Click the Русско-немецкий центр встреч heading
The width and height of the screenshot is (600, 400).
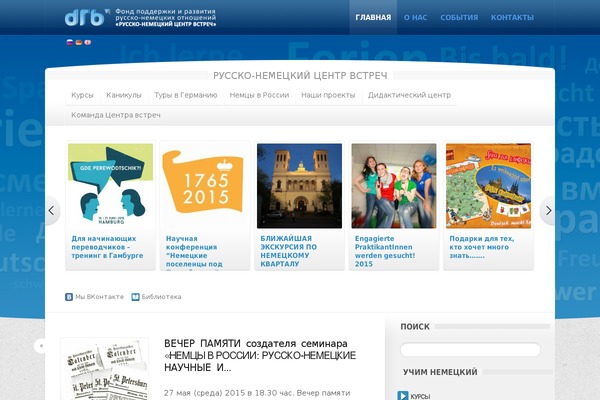point(300,76)
